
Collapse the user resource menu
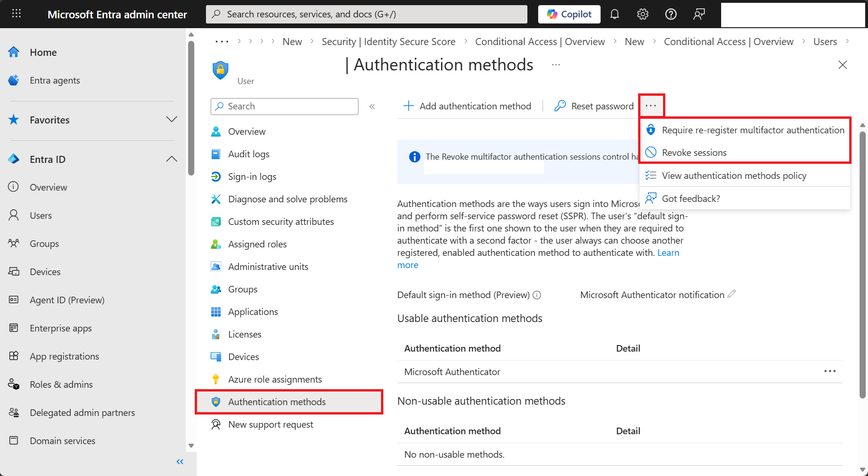coord(372,107)
